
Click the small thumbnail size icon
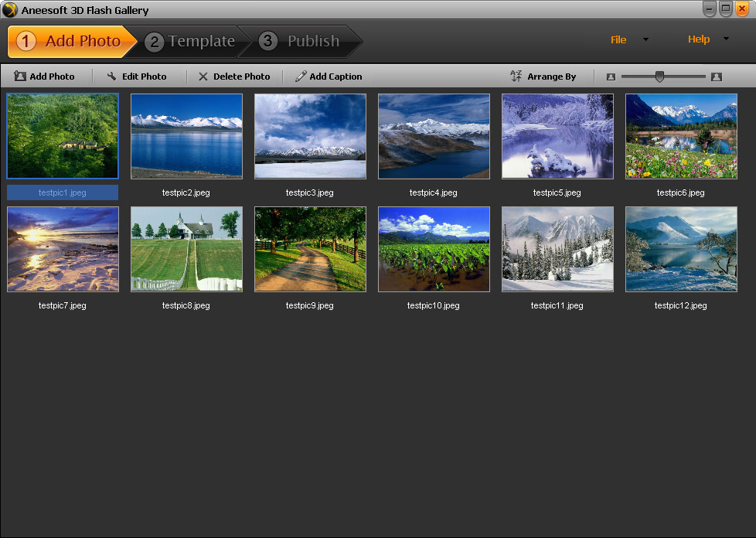tap(611, 77)
